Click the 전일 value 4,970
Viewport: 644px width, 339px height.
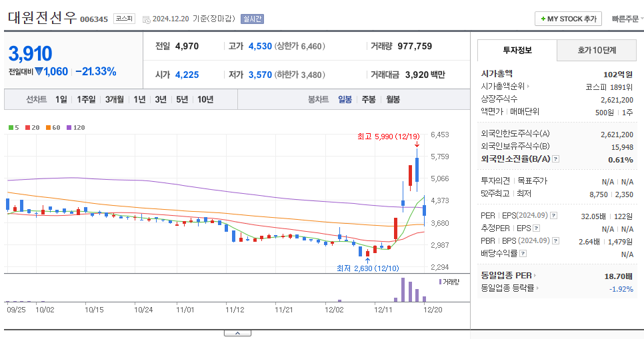[x=187, y=46]
